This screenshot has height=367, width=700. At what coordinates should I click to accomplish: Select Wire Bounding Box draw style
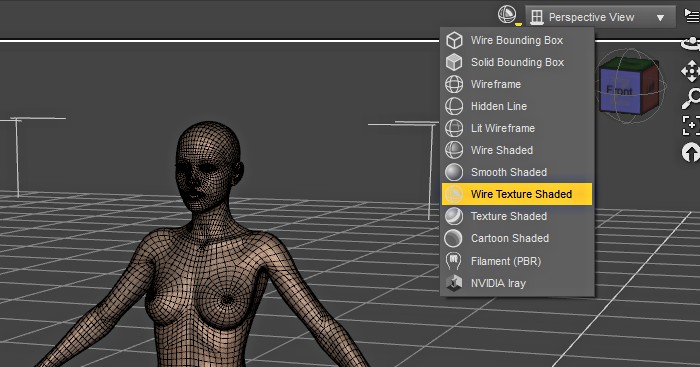517,40
